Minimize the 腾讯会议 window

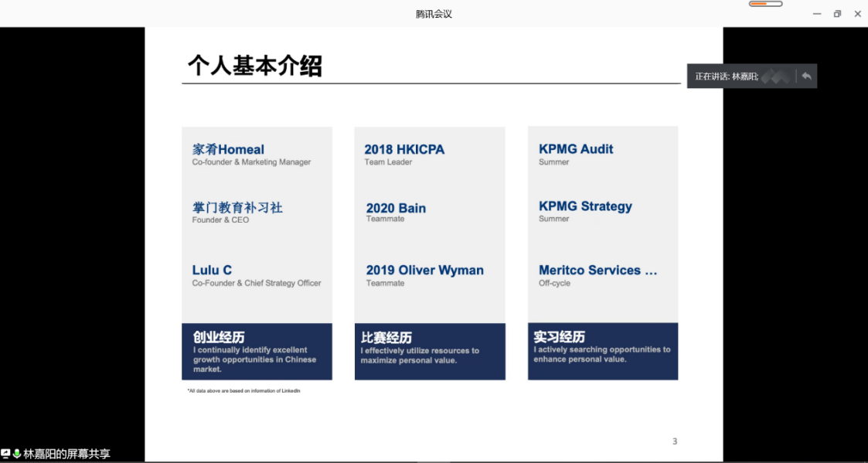pos(817,14)
